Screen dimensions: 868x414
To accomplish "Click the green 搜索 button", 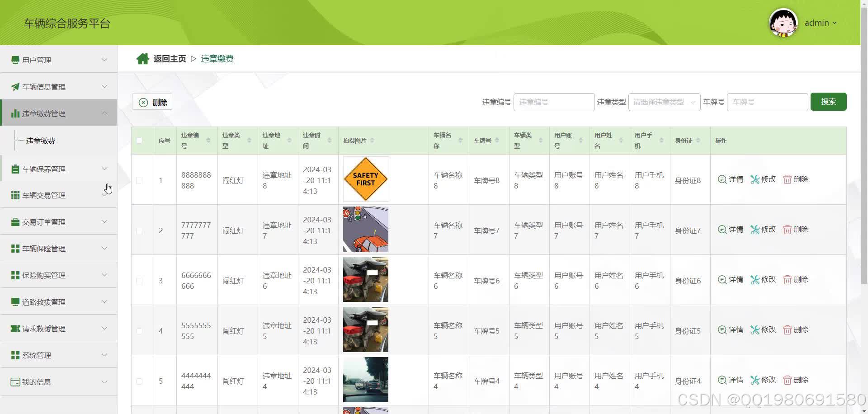I will click(828, 102).
